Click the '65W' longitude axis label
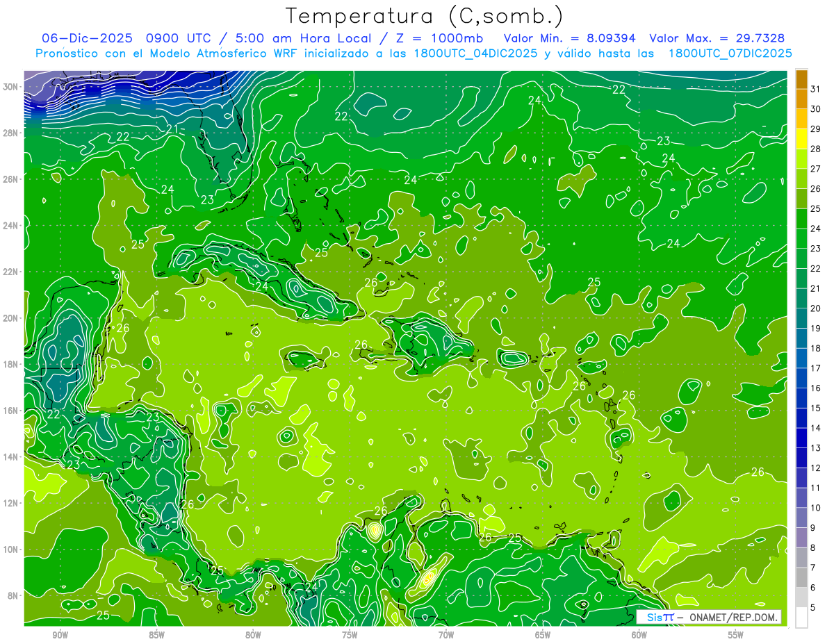 [543, 635]
